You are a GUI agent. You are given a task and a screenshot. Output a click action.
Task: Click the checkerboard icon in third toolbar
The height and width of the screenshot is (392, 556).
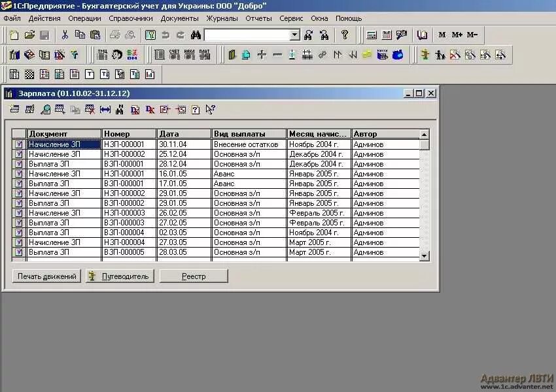(29, 74)
